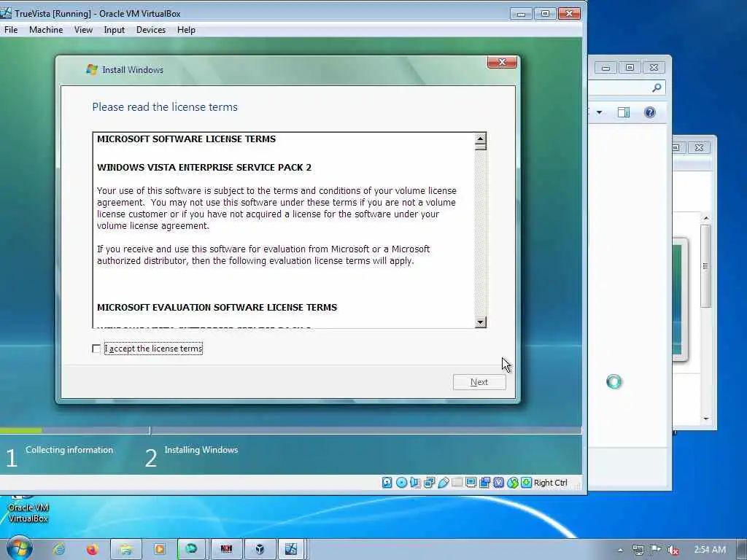Minimize the TrueVista VirtualBox window
This screenshot has height=560, width=747.
point(521,14)
